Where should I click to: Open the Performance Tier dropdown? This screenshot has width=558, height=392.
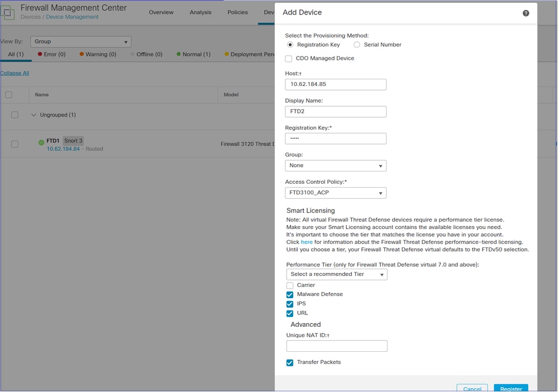337,274
